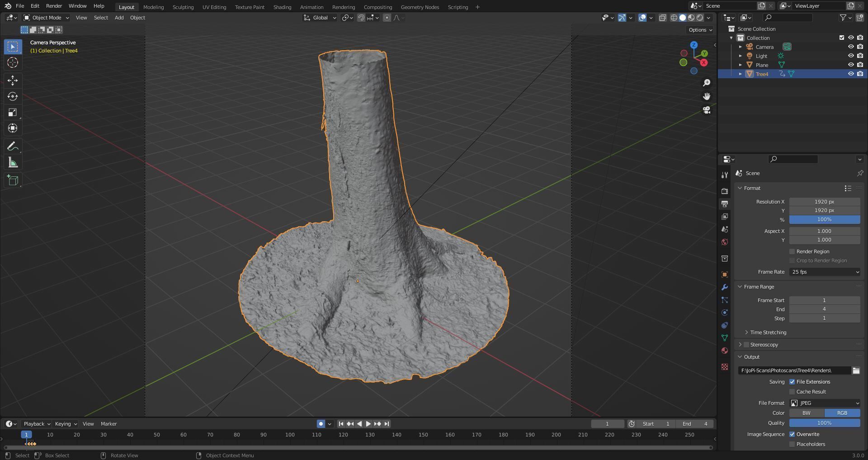The image size is (868, 460).
Task: Click the viewport zoom magnifier icon
Action: (x=707, y=83)
